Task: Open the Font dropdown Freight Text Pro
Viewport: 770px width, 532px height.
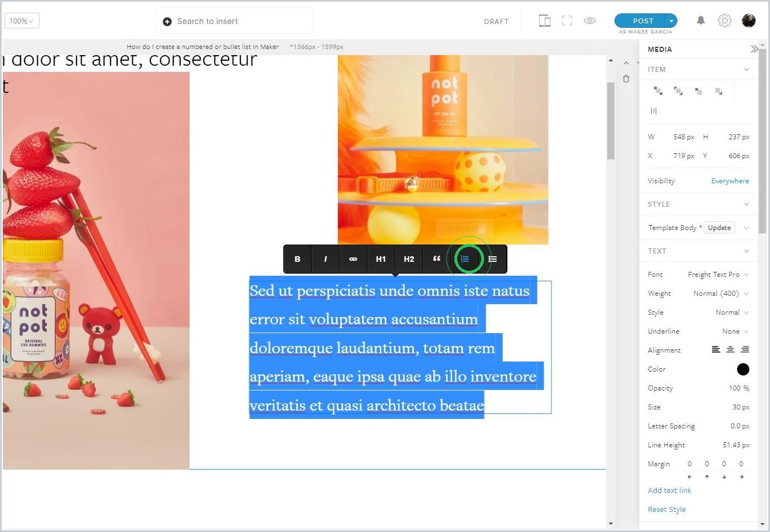Action: (718, 275)
